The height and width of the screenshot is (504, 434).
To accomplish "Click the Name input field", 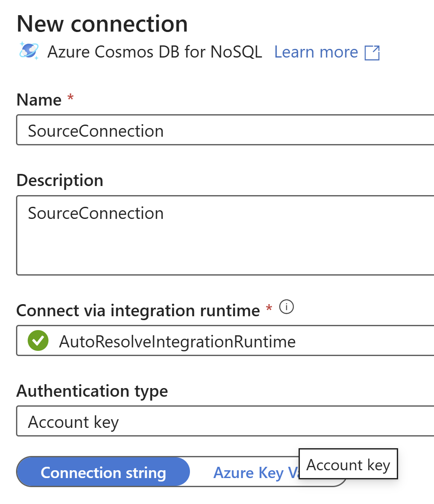I will tap(225, 130).
